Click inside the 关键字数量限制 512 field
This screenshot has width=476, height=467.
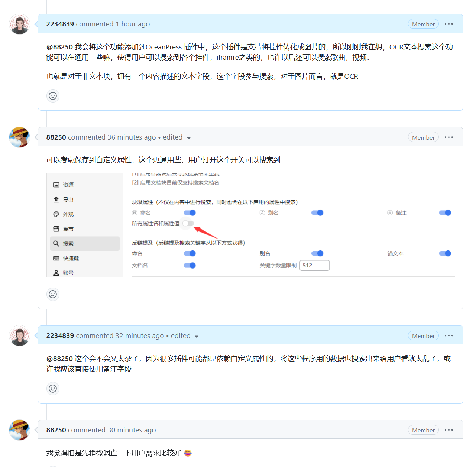click(314, 265)
